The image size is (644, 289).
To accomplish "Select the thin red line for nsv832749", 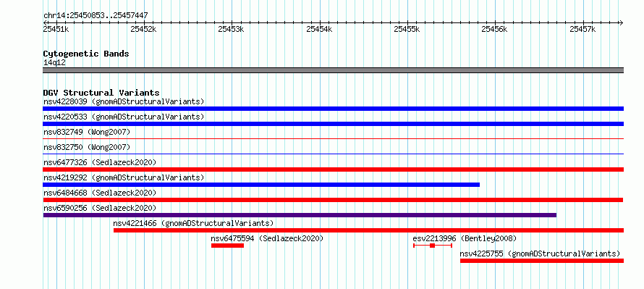I will click(333, 139).
